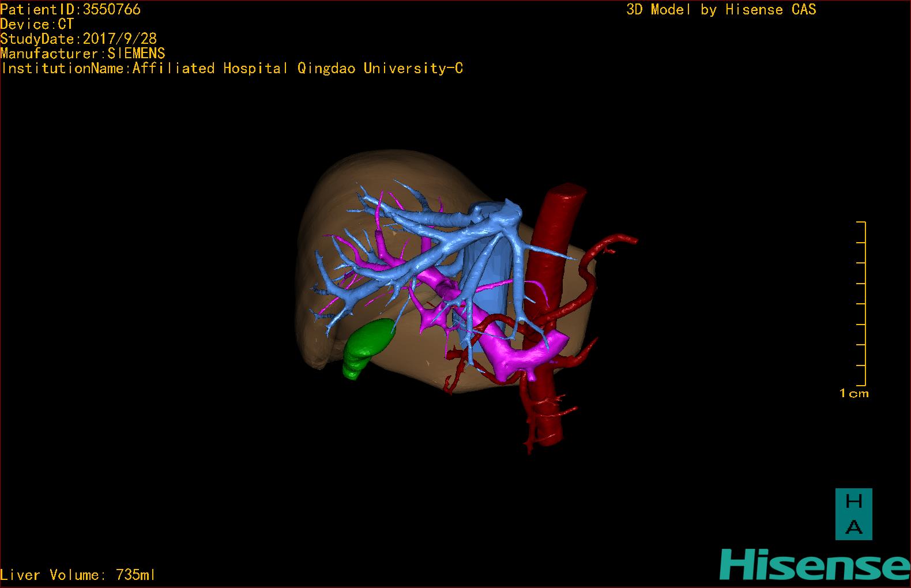Click the vertical scale ruler
Image resolution: width=911 pixels, height=588 pixels.
861,303
